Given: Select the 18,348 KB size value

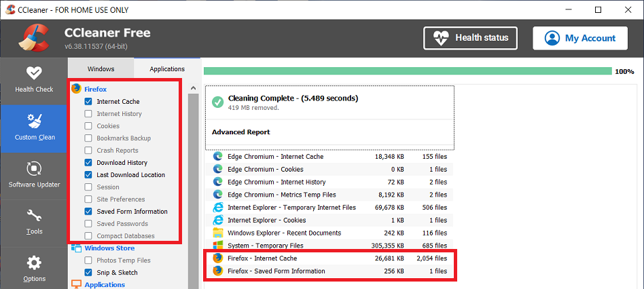Looking at the screenshot, I should pyautogui.click(x=389, y=157).
